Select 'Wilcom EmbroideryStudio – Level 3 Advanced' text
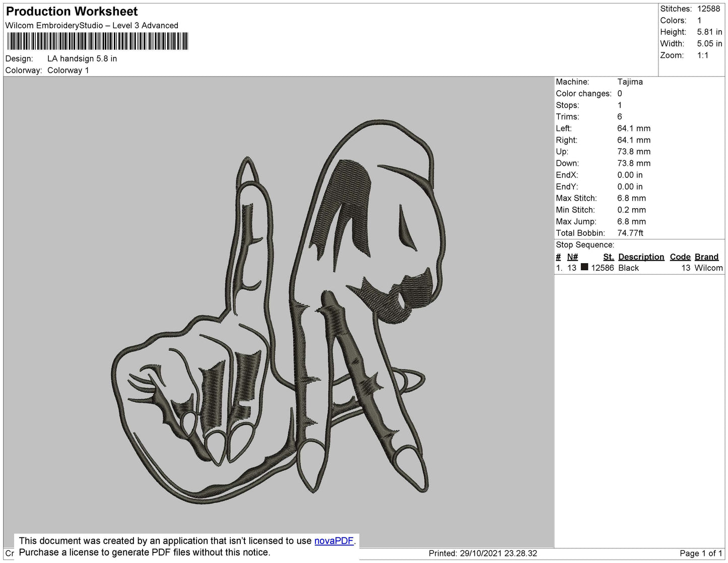Viewport: 728px width, 563px height. (92, 26)
